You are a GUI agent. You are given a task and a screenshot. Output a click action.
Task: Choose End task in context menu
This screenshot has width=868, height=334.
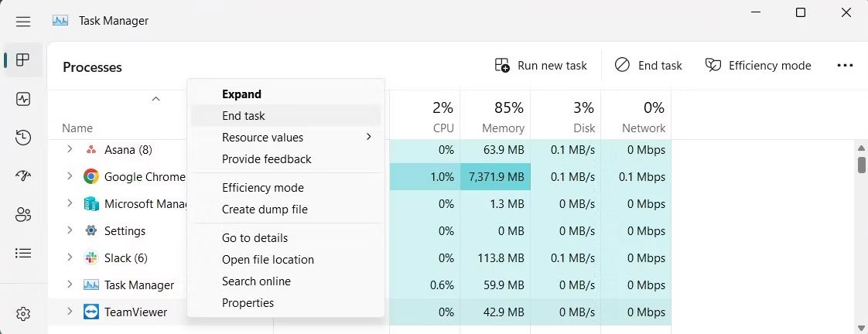point(285,115)
